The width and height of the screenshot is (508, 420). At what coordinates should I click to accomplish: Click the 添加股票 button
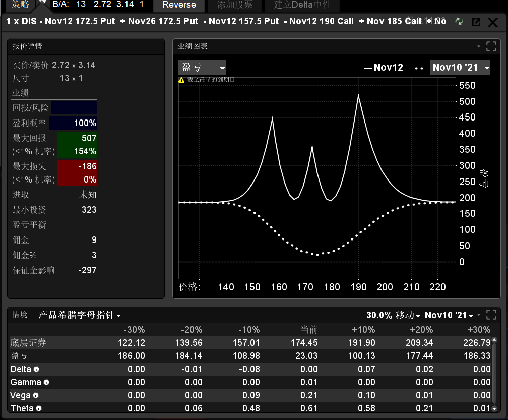[x=235, y=5]
